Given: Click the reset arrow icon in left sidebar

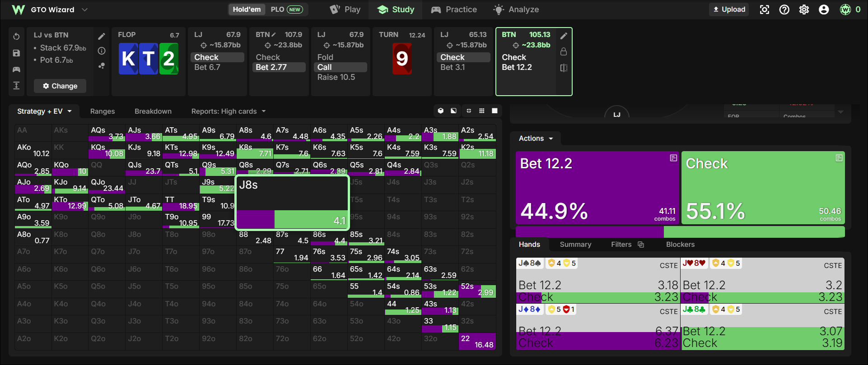Looking at the screenshot, I should (x=16, y=37).
